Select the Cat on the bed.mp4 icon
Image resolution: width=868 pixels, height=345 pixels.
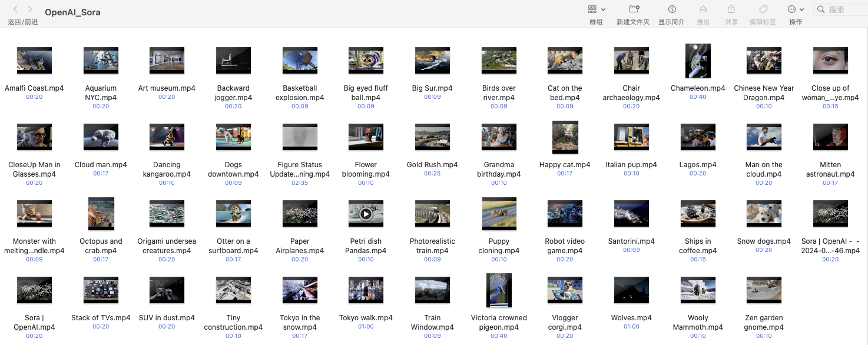coord(565,61)
